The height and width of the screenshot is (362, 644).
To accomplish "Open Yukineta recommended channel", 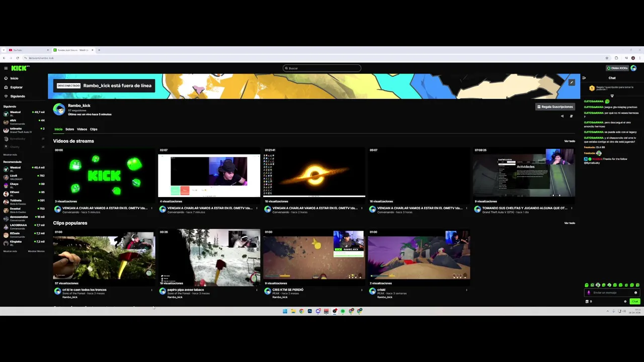I will [24, 202].
